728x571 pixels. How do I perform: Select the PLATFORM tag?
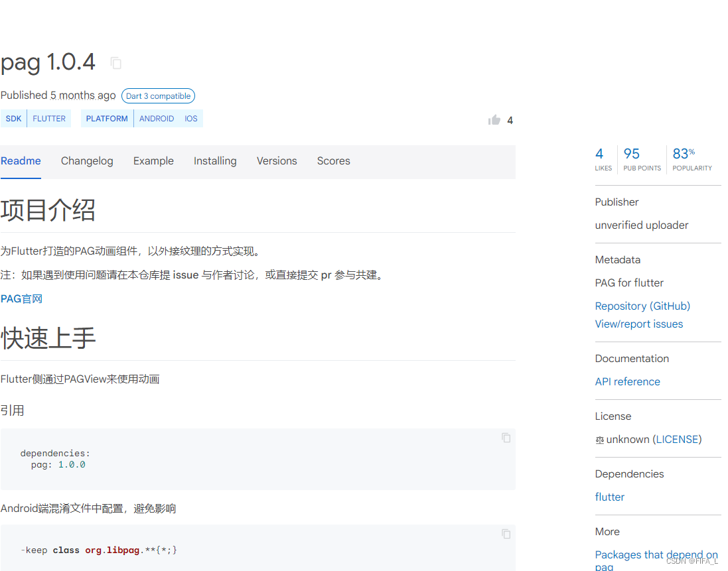pos(107,119)
